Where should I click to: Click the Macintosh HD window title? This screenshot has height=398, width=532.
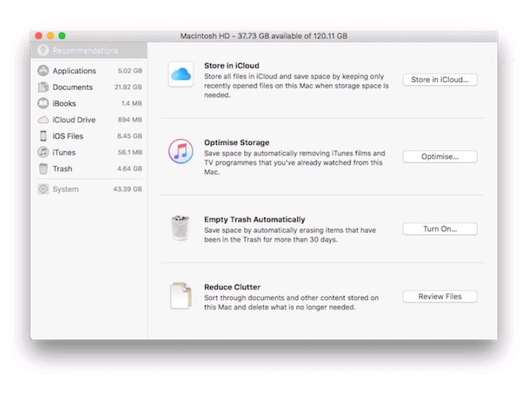[264, 36]
